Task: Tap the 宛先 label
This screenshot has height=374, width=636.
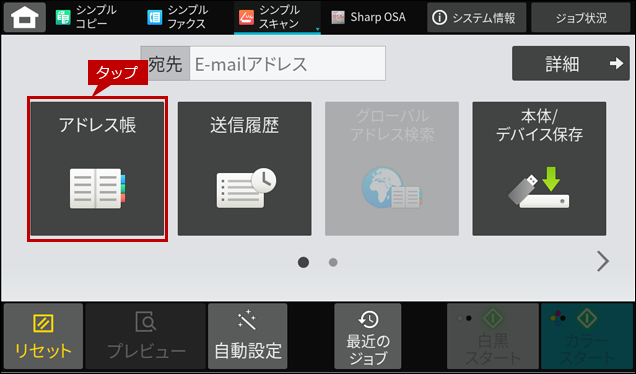Action: (165, 64)
